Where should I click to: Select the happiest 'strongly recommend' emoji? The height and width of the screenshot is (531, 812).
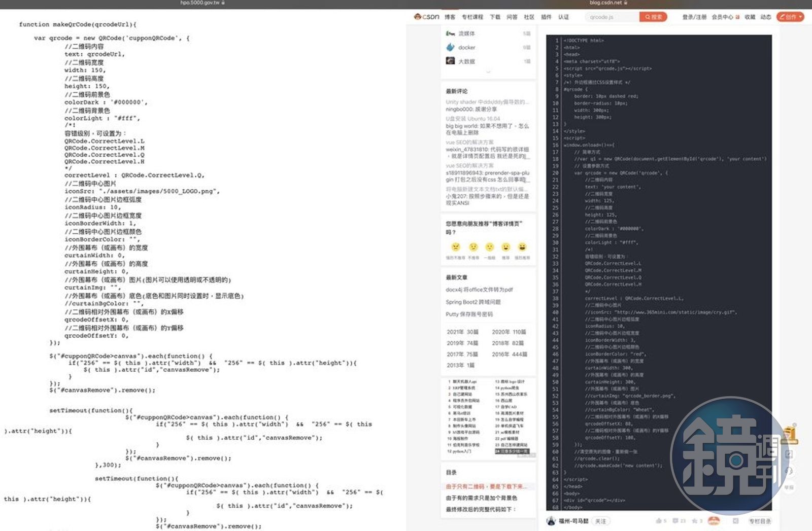(522, 247)
